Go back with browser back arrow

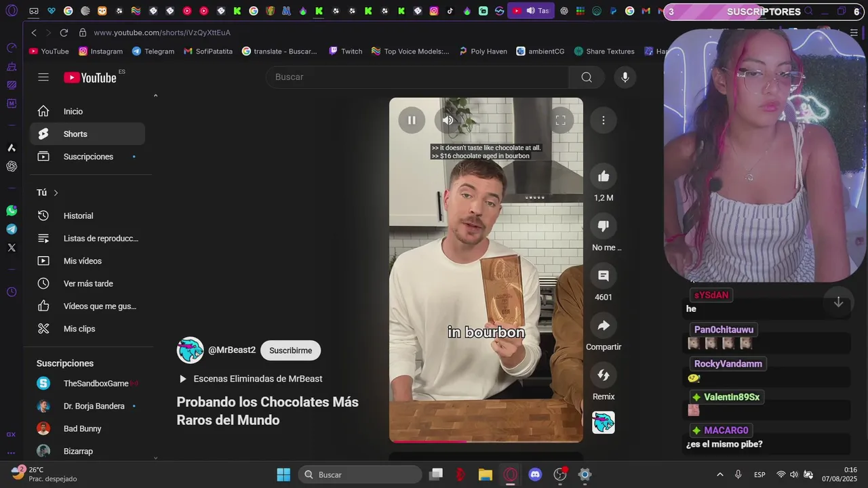pyautogui.click(x=34, y=33)
